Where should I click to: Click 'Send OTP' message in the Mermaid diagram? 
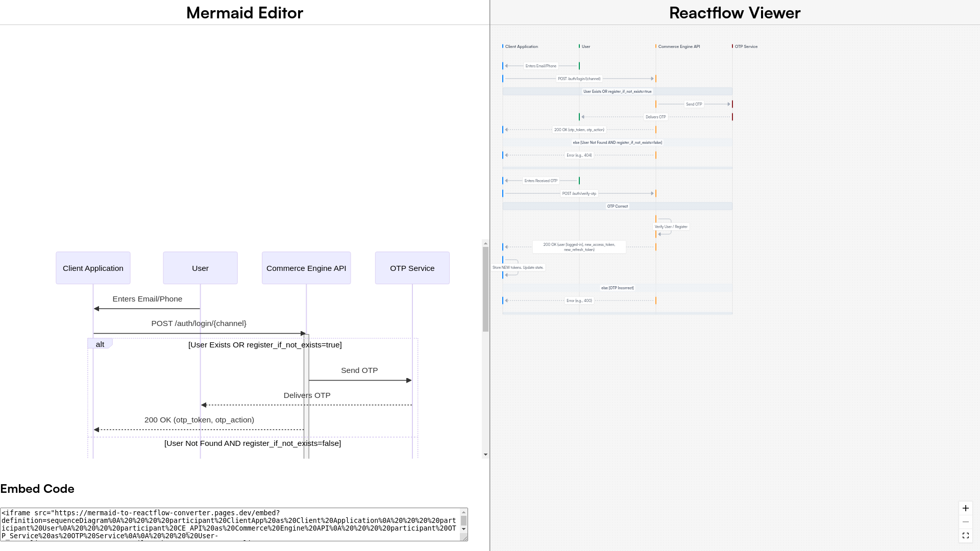click(x=359, y=370)
